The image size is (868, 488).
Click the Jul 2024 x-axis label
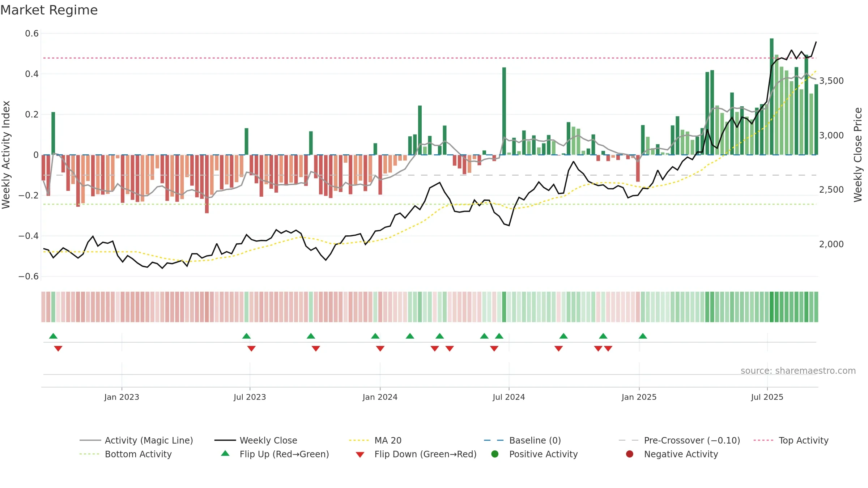tap(509, 397)
